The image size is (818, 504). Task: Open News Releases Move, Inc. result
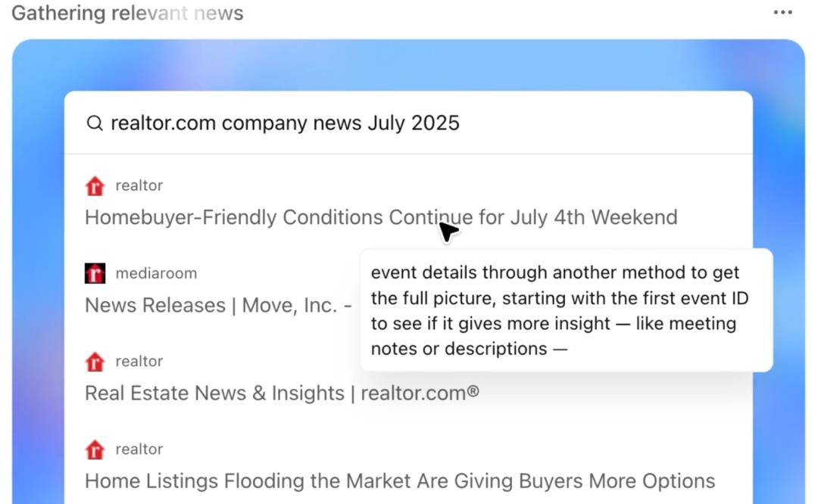[x=218, y=306]
